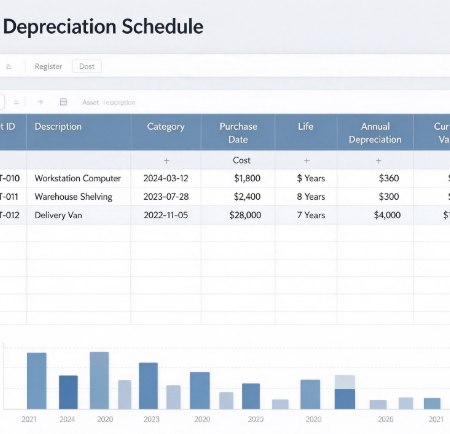The height and width of the screenshot is (434, 450).
Task: Select the Delivery Van row description
Action: tap(58, 215)
